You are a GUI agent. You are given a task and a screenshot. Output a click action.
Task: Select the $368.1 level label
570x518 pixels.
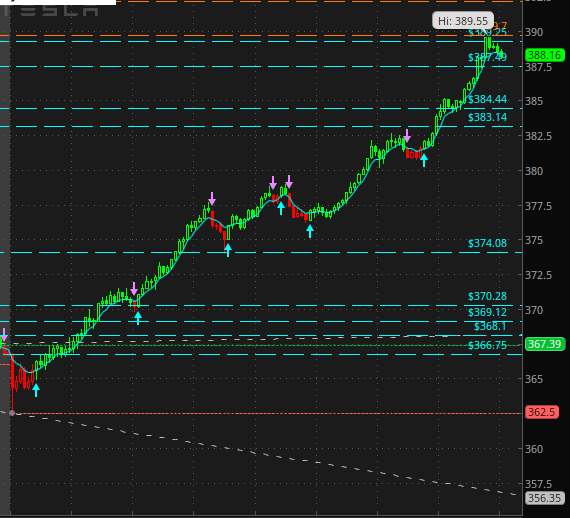[490, 326]
